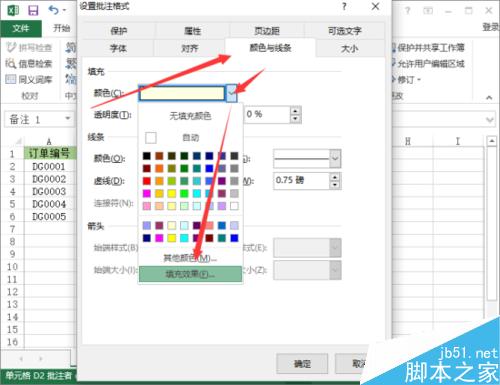Select column header H
Screen dimensions: 500x385
point(408,141)
